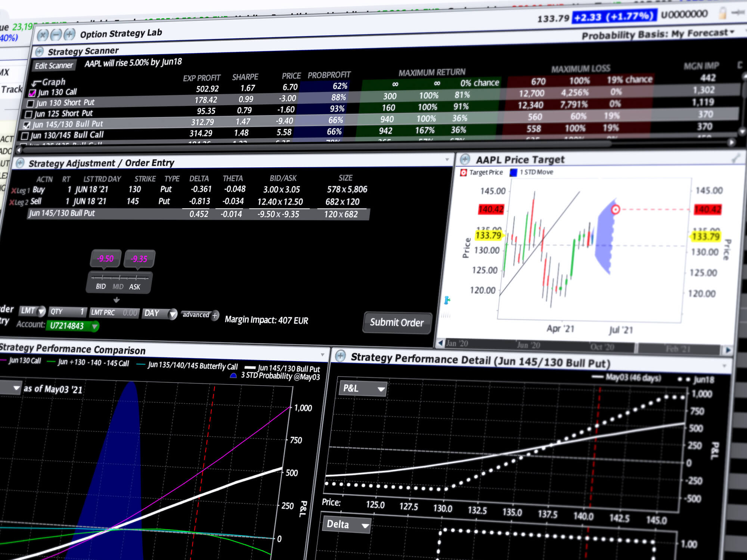This screenshot has width=747, height=560.
Task: Click the Strategy Adjustment panel circle icon
Action: point(20,163)
